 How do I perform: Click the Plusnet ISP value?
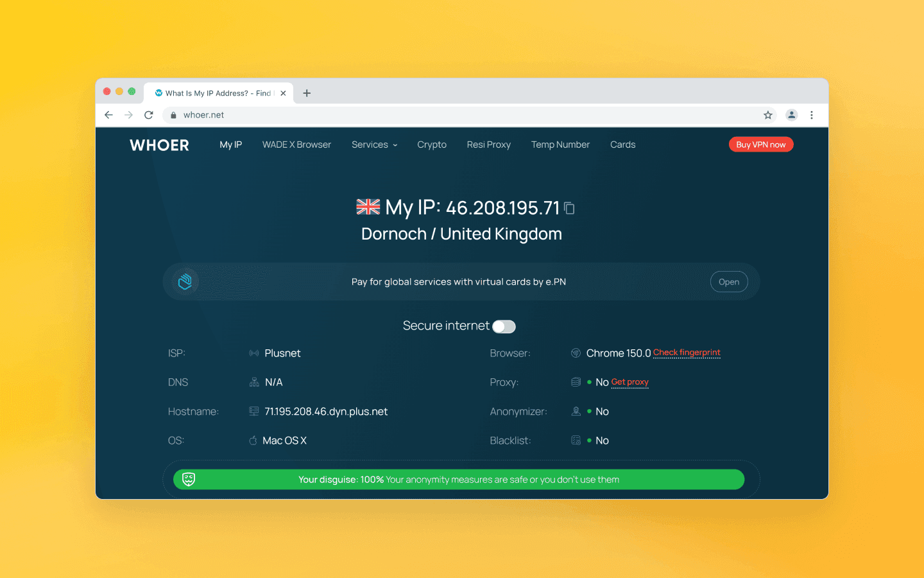(282, 353)
